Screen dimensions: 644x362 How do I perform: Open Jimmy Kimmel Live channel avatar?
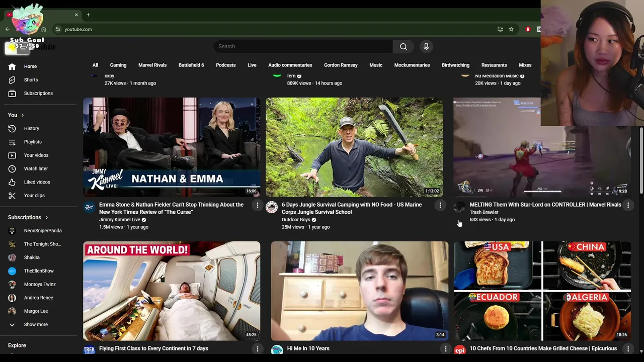(x=89, y=207)
